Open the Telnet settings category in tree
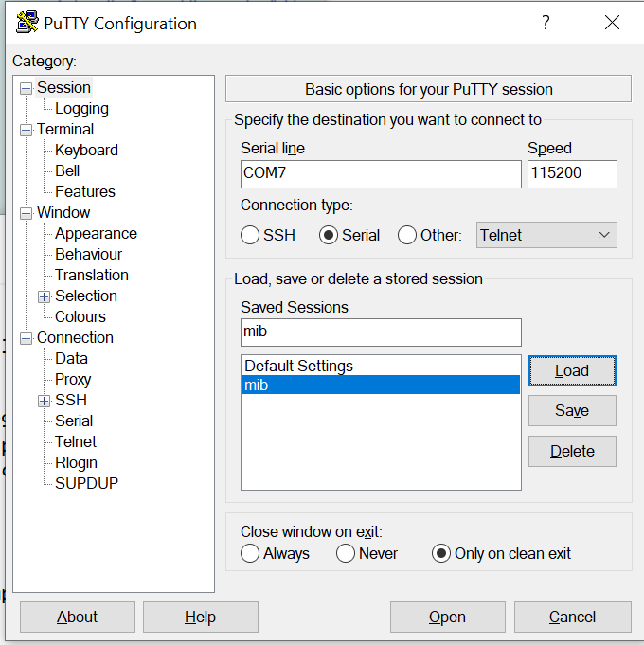The width and height of the screenshot is (644, 645). click(75, 441)
